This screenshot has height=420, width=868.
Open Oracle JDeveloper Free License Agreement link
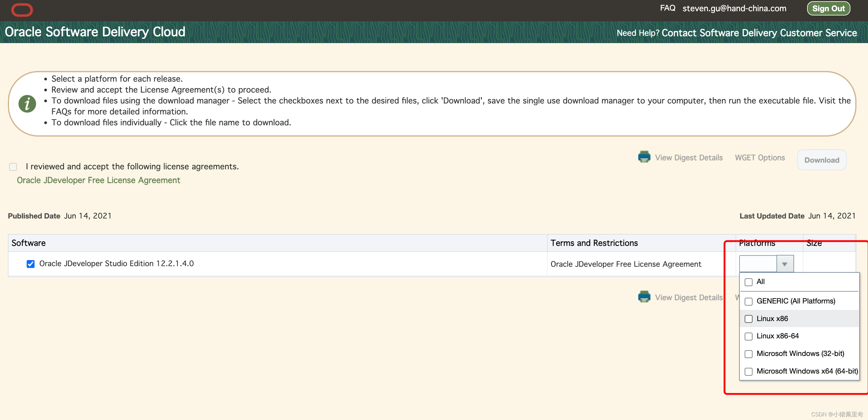[x=98, y=180]
